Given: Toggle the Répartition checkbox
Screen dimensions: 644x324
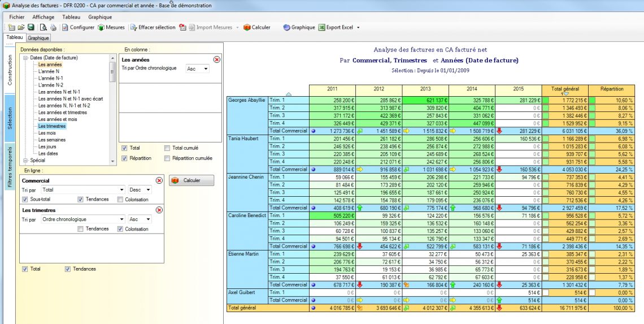Looking at the screenshot, I should [124, 158].
